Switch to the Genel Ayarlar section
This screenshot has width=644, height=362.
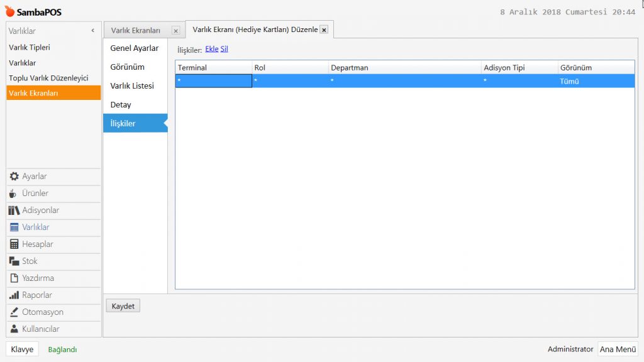[135, 48]
